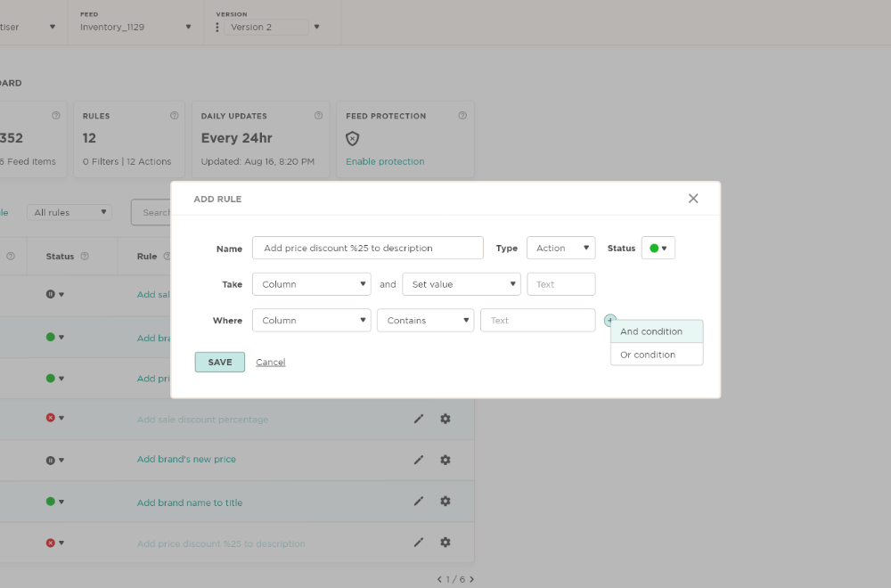Toggle status of Add sale discount percentage rule
The image size is (891, 588).
[55, 419]
